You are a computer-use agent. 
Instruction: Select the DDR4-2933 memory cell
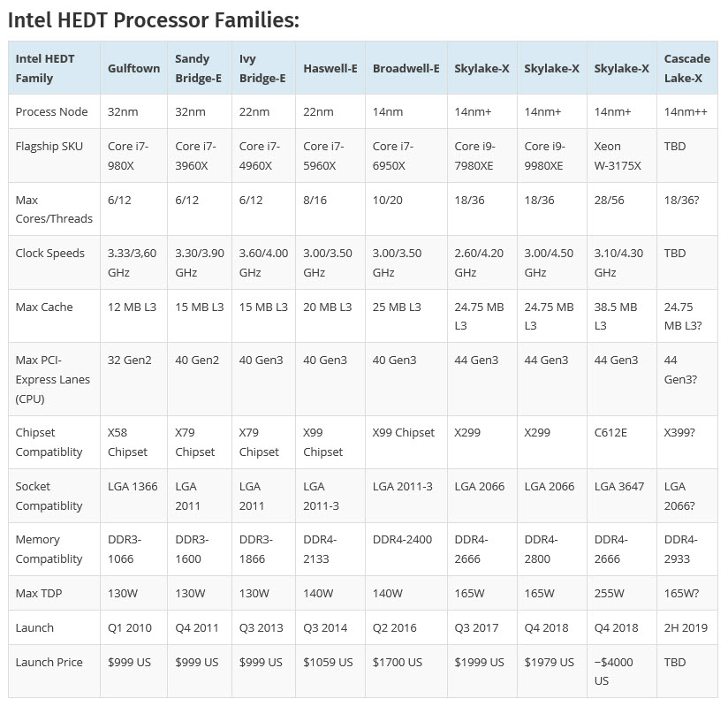point(680,549)
